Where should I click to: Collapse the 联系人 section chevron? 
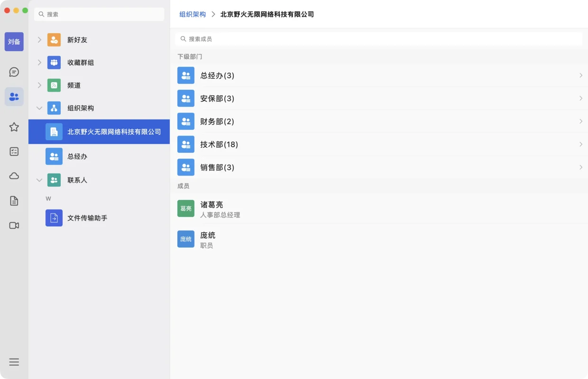[x=39, y=180]
